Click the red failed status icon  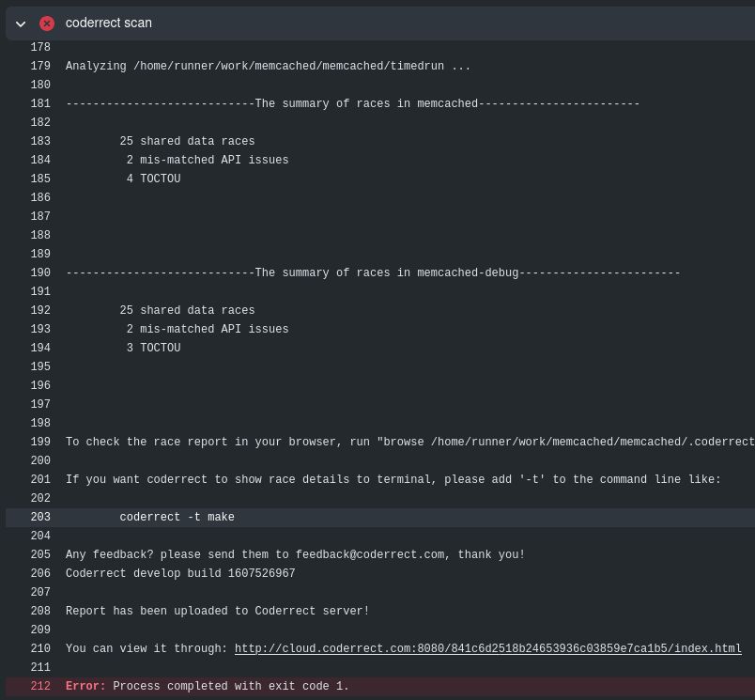point(47,23)
